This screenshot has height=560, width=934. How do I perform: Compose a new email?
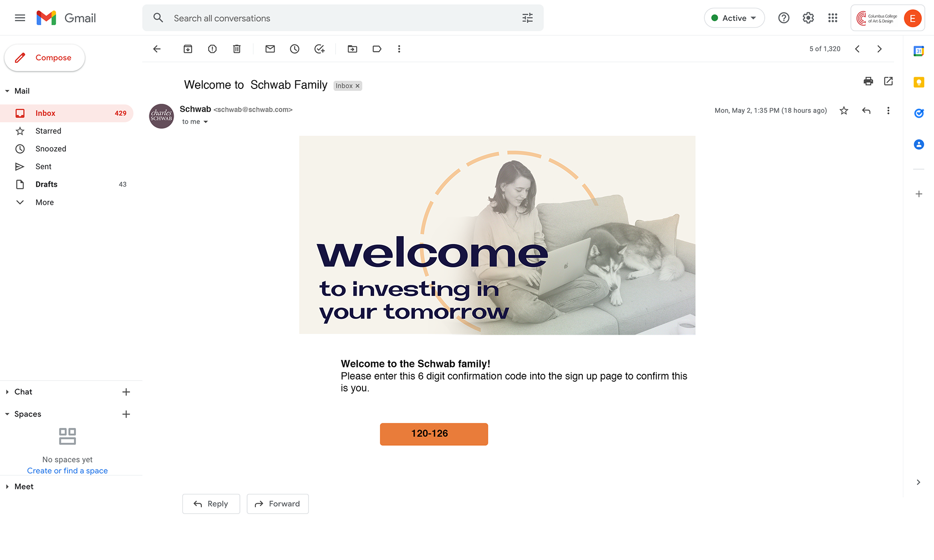[x=45, y=58]
